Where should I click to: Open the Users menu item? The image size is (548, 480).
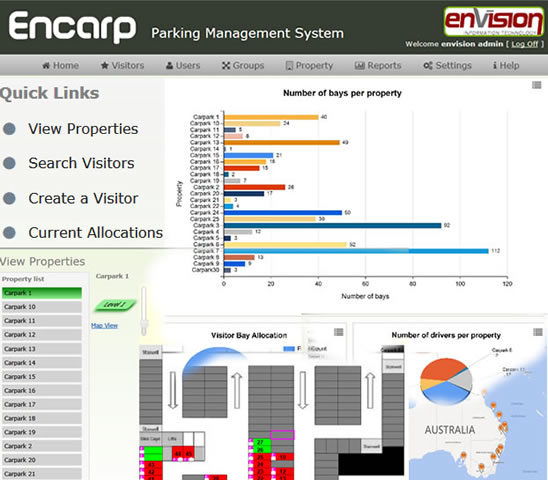(x=183, y=65)
